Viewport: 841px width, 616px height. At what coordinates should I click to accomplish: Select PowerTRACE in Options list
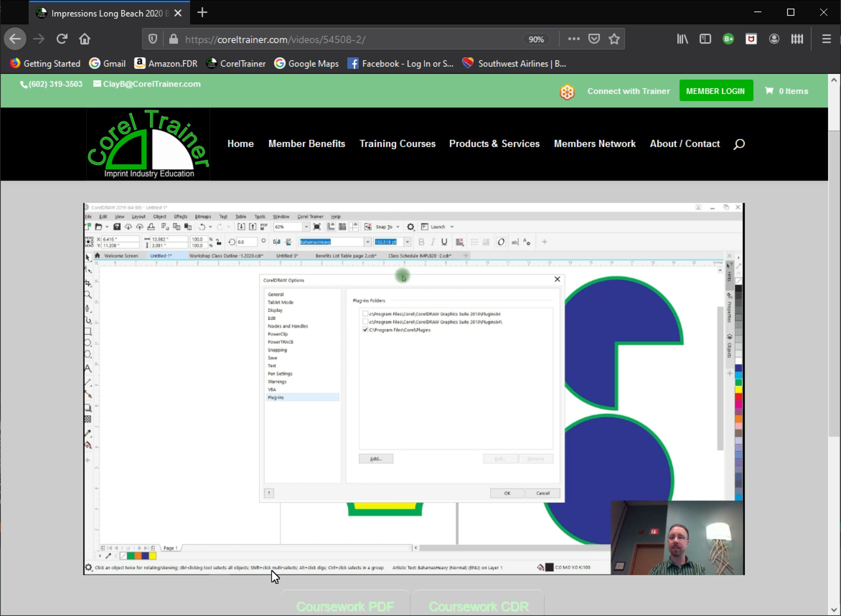coord(280,342)
